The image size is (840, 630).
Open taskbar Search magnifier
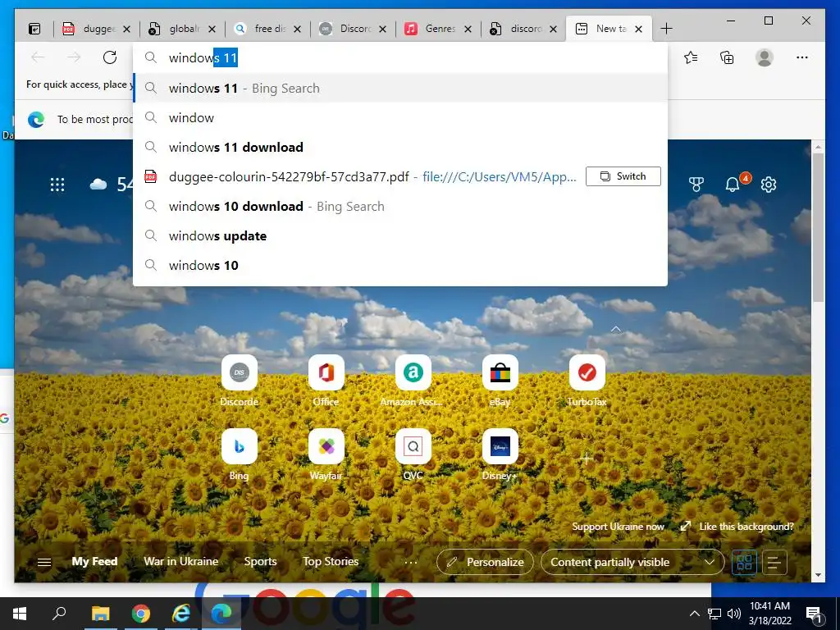pos(59,614)
